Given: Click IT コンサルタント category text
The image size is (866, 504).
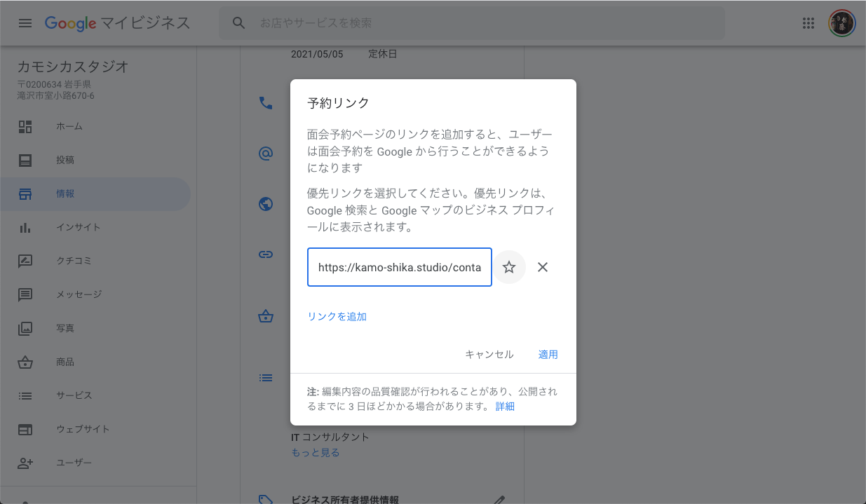Looking at the screenshot, I should click(x=330, y=437).
